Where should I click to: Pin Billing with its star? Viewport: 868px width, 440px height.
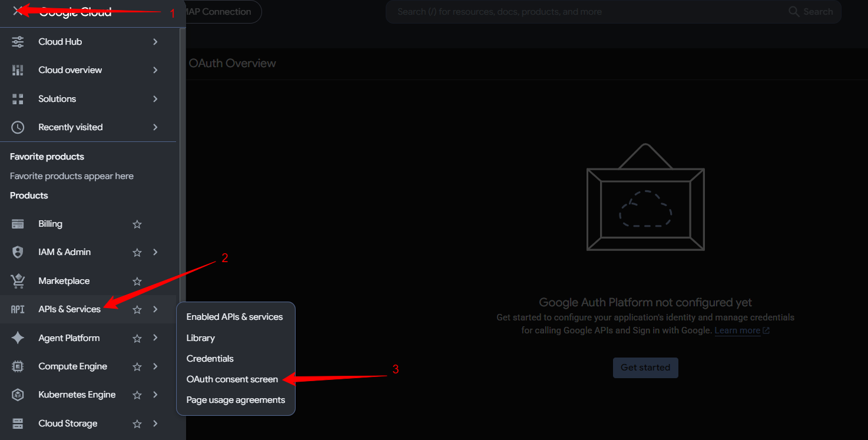(x=137, y=224)
